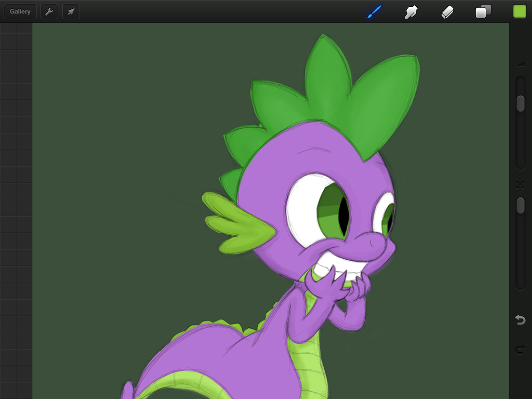Click the brush opacity slider handle

pyautogui.click(x=521, y=205)
